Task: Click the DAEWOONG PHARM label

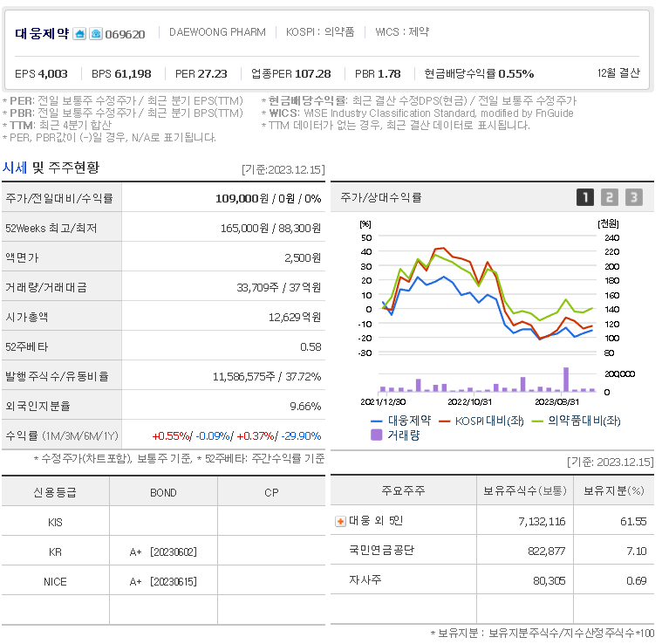Action: [x=217, y=32]
